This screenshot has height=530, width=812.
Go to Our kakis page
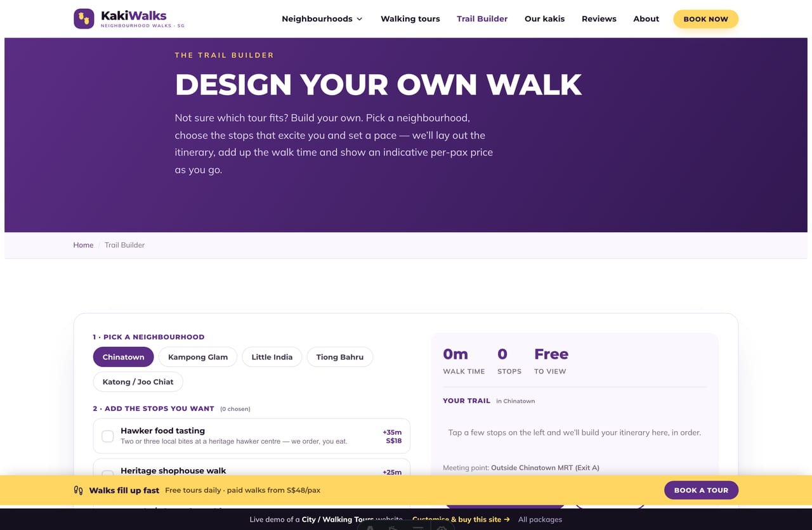pyautogui.click(x=544, y=18)
